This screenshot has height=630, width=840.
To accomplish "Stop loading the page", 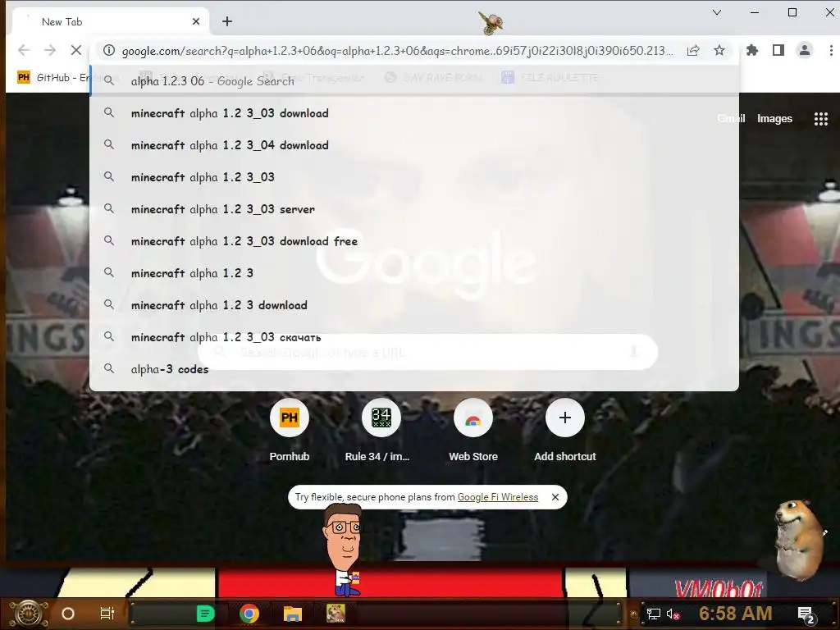I will pyautogui.click(x=75, y=50).
